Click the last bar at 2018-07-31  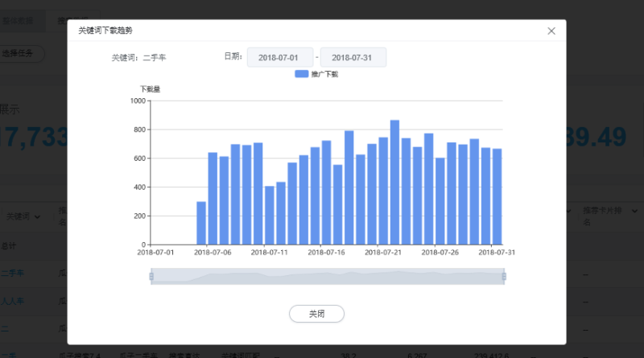pos(497,196)
